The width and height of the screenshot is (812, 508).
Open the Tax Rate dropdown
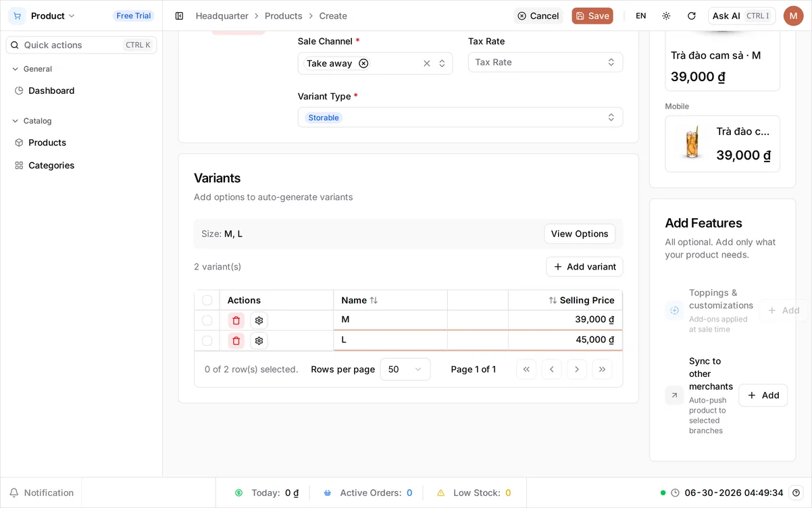[545, 62]
